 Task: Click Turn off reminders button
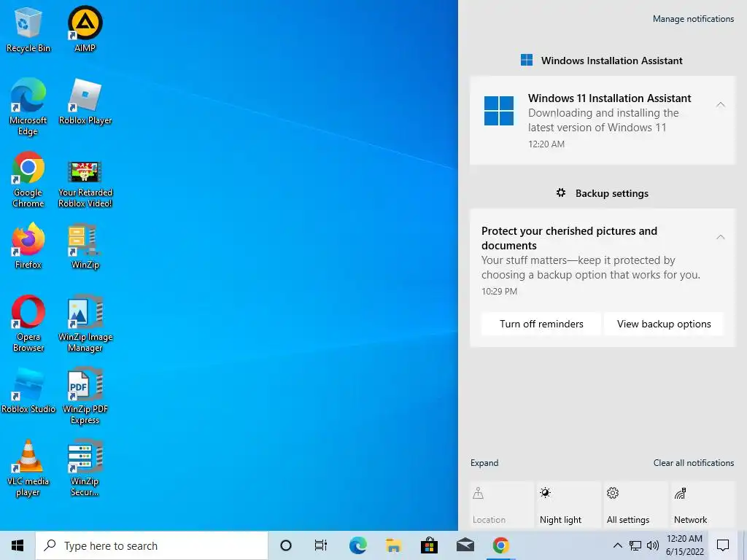coord(541,324)
